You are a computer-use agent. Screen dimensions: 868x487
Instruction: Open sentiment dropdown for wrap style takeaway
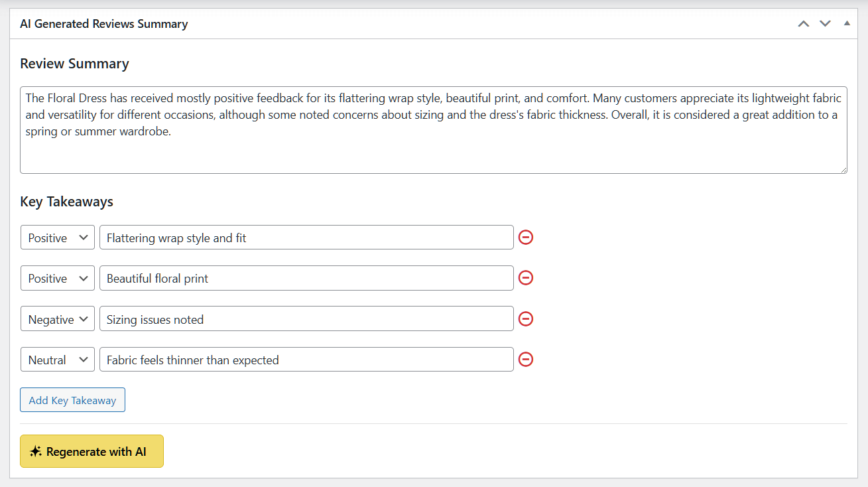(x=58, y=238)
